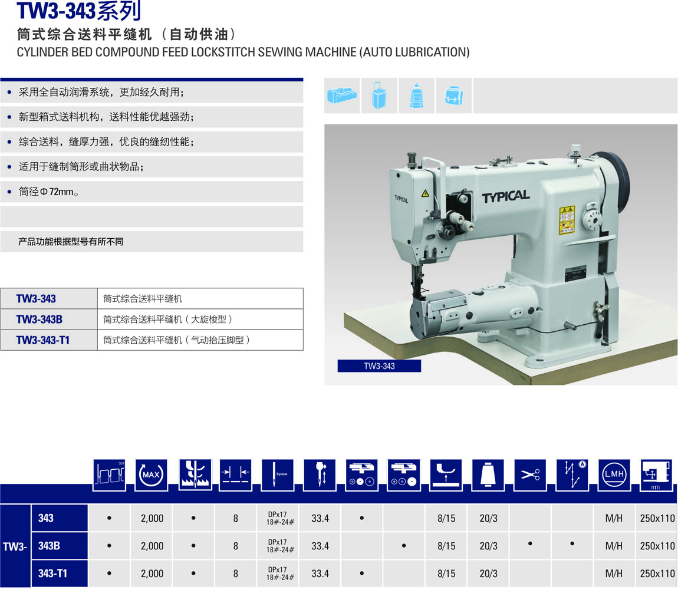Click the CYLINDER BED COMPOUND FEED English heading
Image resolution: width=678 pixels, height=616 pixels.
click(x=243, y=52)
